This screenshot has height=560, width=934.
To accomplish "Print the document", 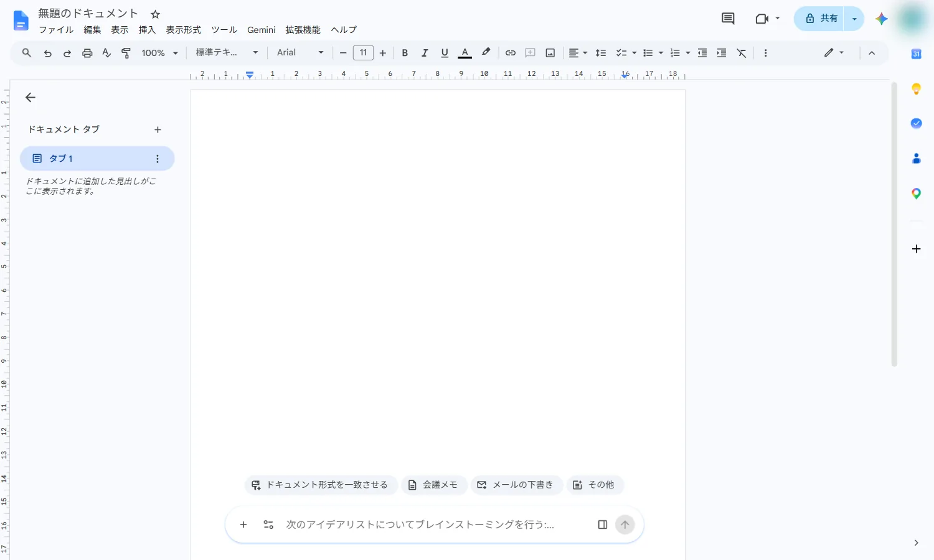I will pos(87,53).
